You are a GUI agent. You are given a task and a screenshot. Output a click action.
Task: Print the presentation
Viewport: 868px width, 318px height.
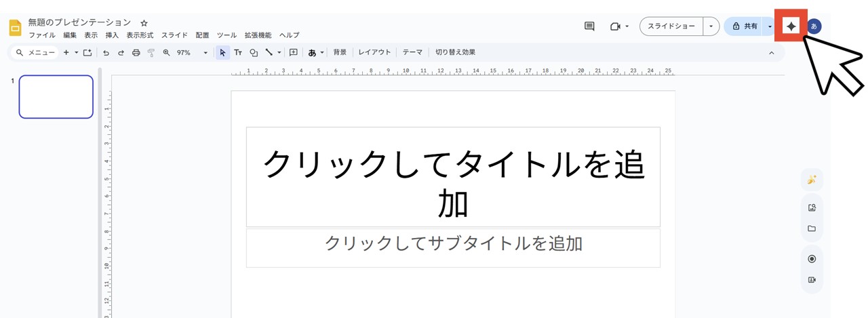(136, 52)
